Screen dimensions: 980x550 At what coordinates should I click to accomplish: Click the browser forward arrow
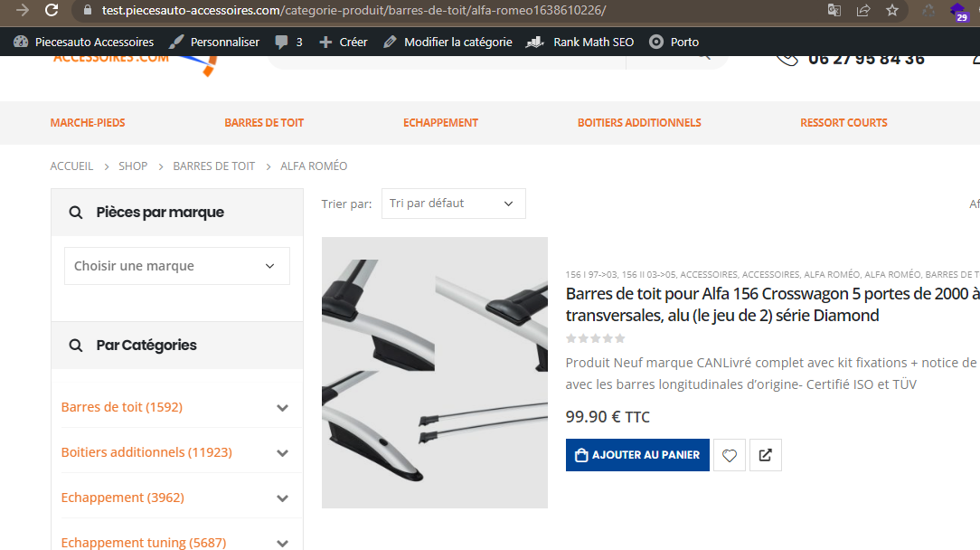(23, 10)
